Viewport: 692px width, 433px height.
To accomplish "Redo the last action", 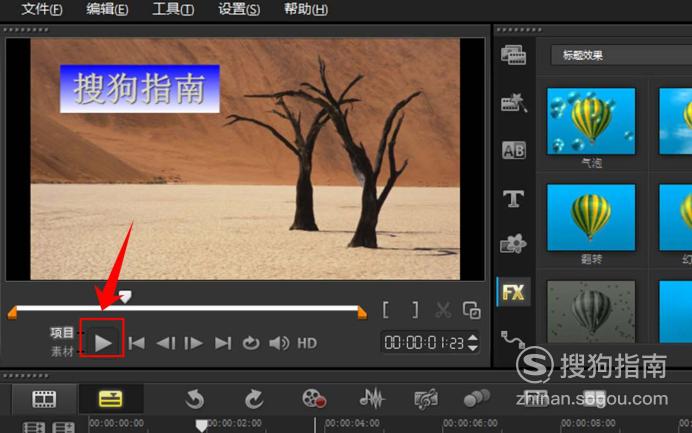I will click(254, 399).
